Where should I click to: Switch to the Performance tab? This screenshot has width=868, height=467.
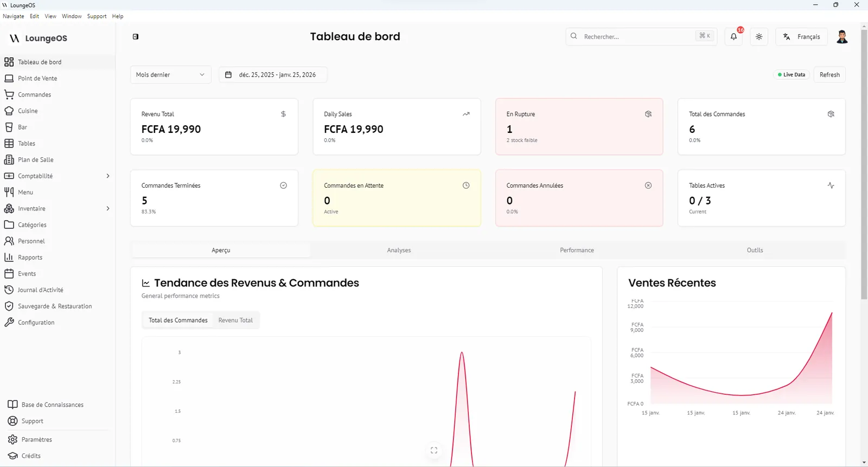(x=577, y=250)
